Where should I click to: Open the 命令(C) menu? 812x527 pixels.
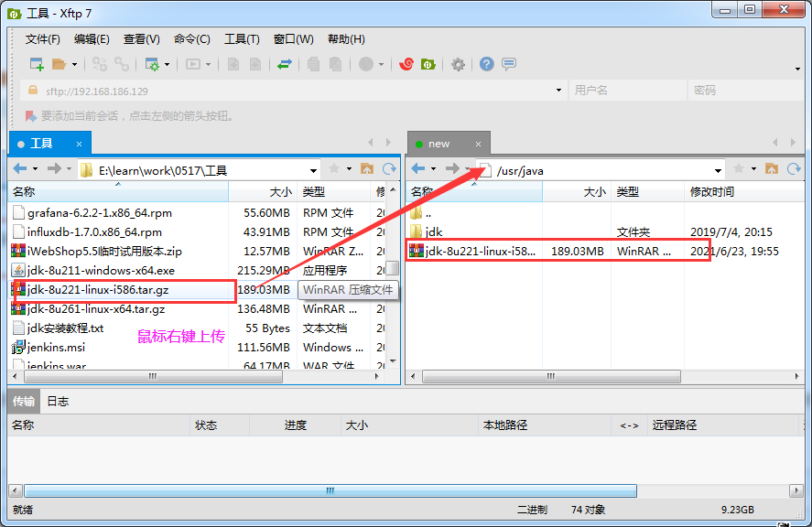tap(191, 39)
